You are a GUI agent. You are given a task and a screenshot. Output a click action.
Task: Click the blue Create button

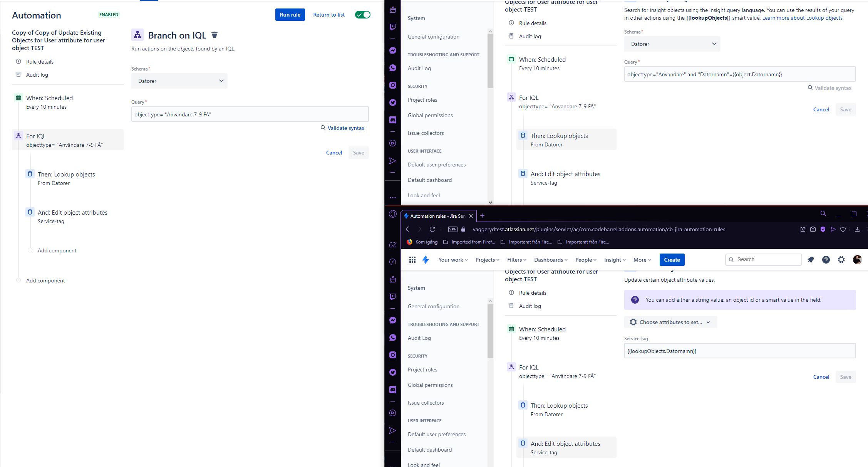click(x=672, y=260)
